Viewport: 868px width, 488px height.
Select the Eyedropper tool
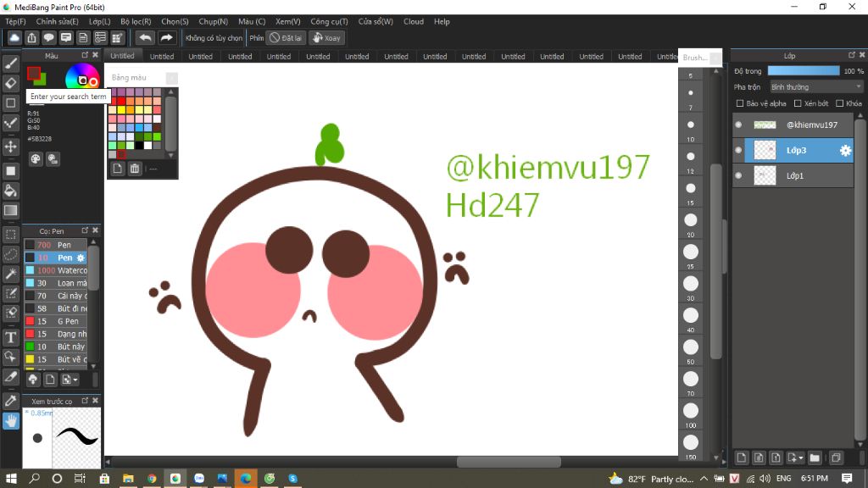pyautogui.click(x=10, y=401)
